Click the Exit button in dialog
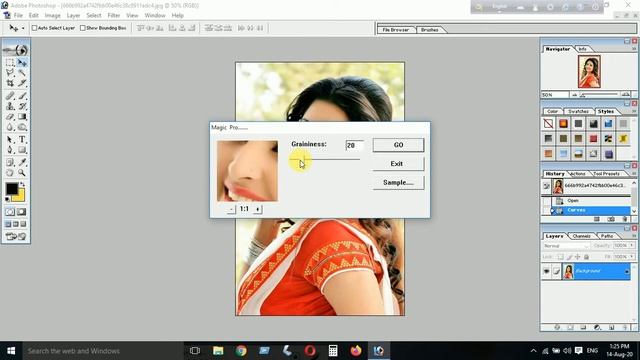This screenshot has width=640, height=360. 397,164
